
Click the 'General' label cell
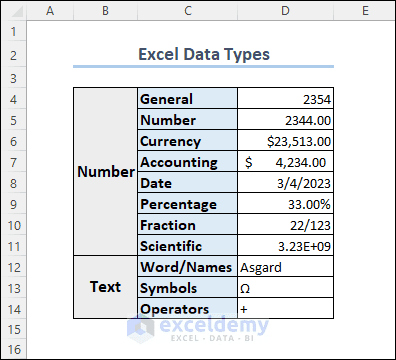click(x=188, y=99)
